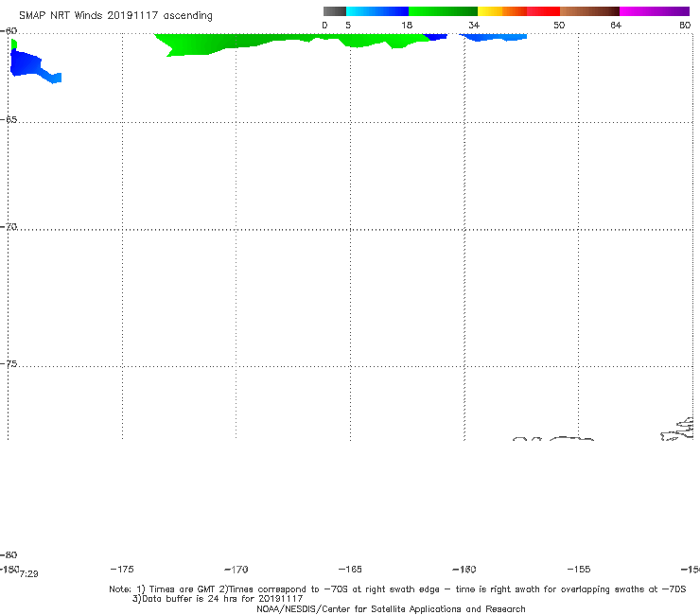
Task: Click the light blue wind patch near -160
Action: coord(493,37)
